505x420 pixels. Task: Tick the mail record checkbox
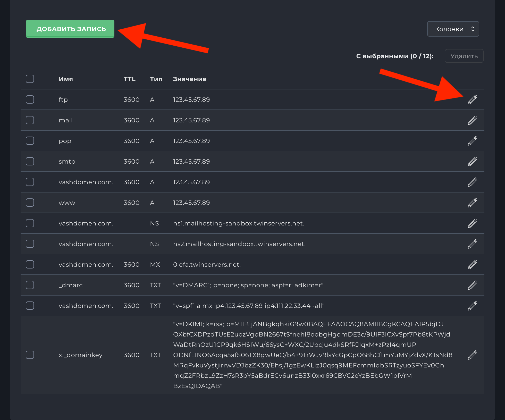pos(30,120)
